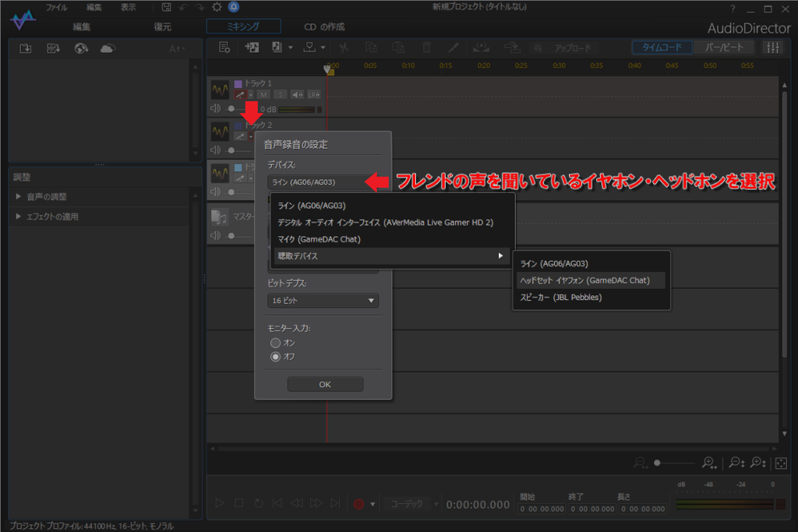Click the trash delete icon
Screen dimensions: 798x532
click(426, 48)
